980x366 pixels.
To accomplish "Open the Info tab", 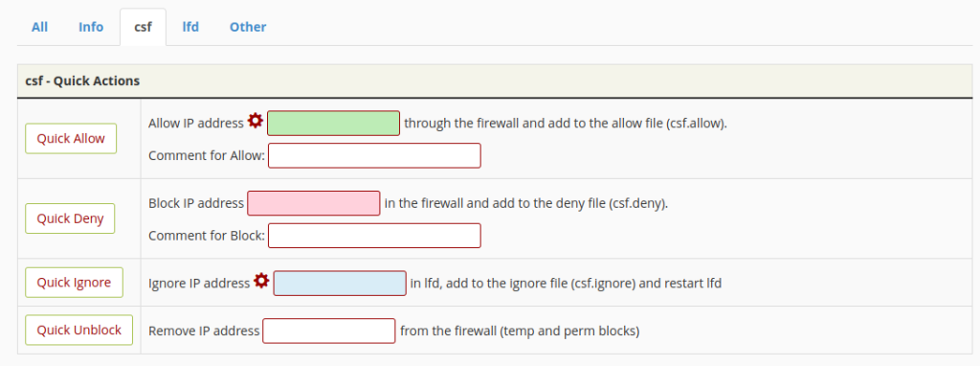I will 91,27.
